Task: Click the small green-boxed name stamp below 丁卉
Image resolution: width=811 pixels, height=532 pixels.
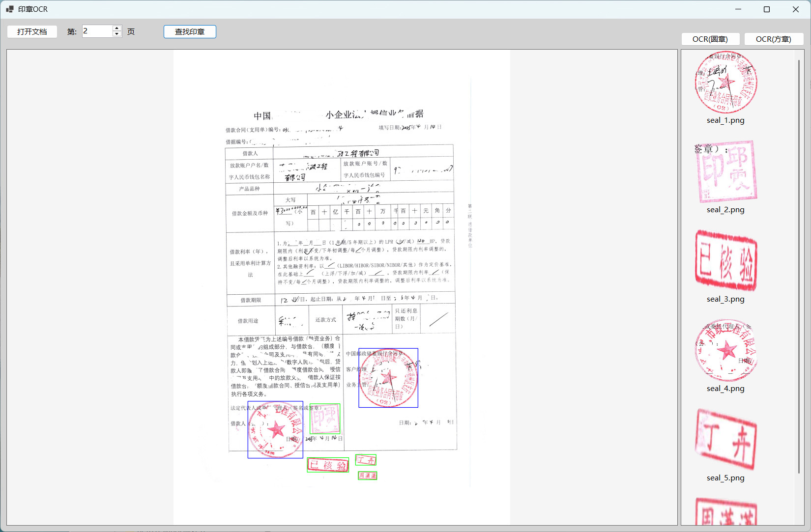Action: point(368,476)
